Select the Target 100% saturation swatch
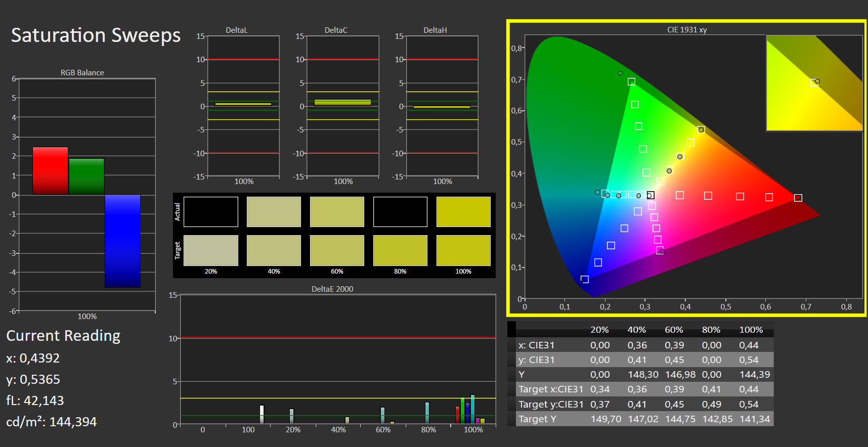The width and height of the screenshot is (868, 447). [x=463, y=250]
